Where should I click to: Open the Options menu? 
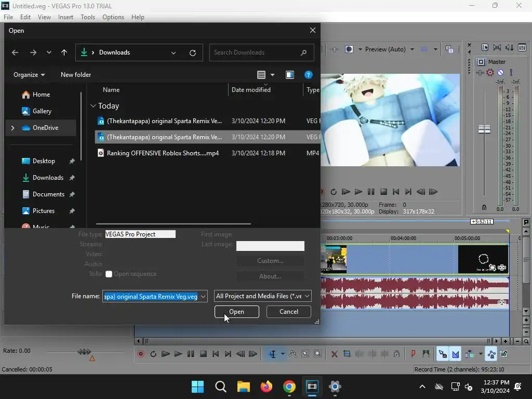pos(113,17)
